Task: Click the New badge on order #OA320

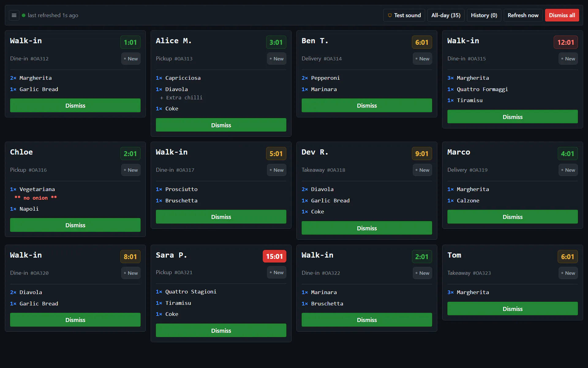Action: [131, 273]
